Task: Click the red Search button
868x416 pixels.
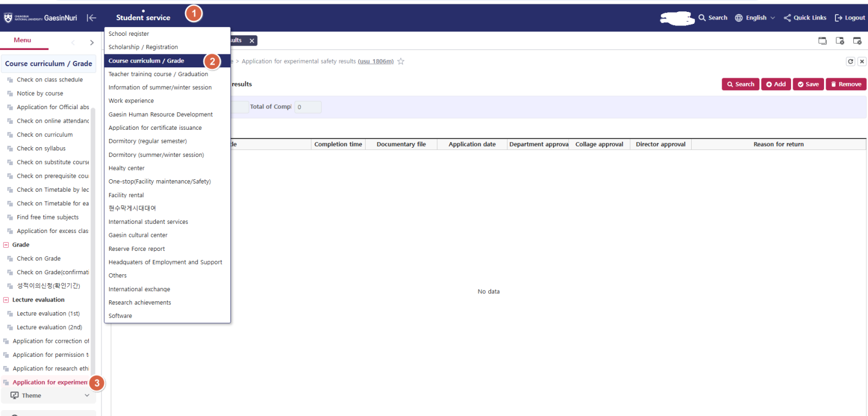Action: click(x=741, y=84)
